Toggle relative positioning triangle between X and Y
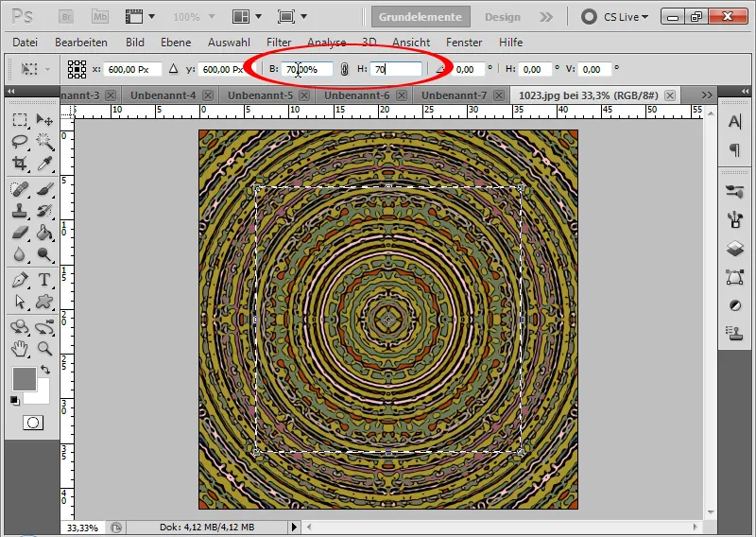This screenshot has height=537, width=756. tap(174, 69)
